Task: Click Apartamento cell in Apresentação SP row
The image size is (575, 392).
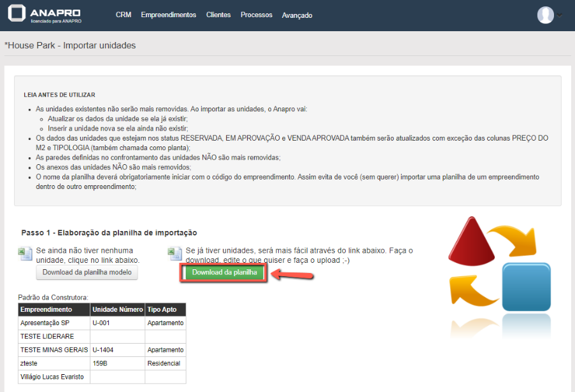Action: click(166, 323)
